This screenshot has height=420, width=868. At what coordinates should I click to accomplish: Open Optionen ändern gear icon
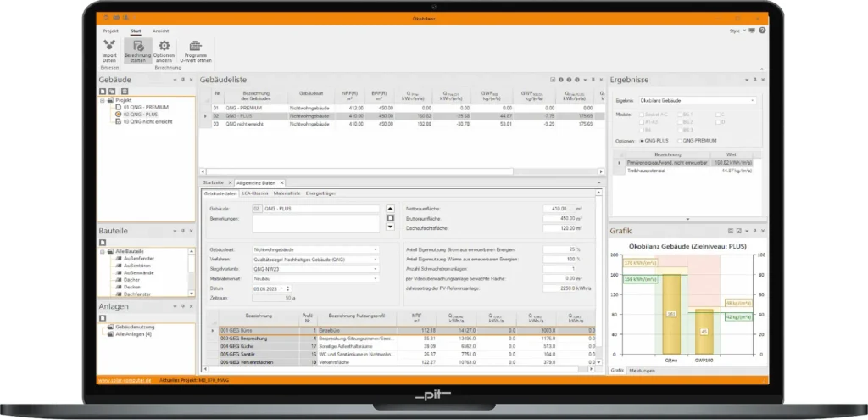click(164, 46)
